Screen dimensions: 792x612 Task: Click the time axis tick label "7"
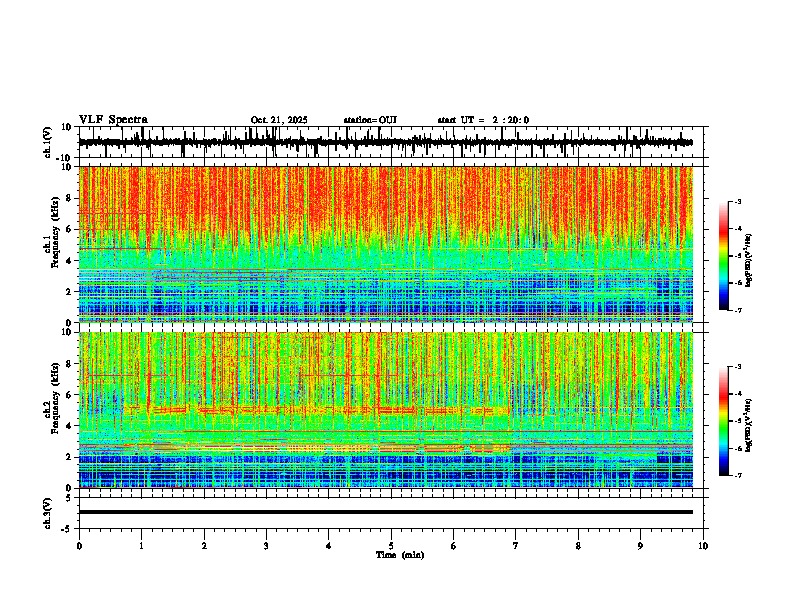(516, 546)
